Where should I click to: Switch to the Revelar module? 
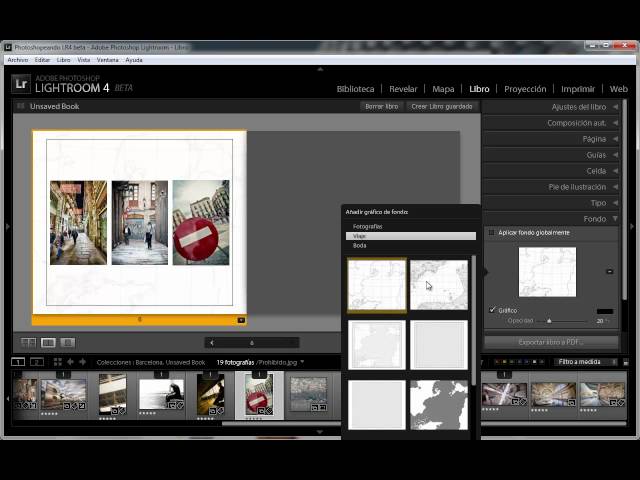[x=403, y=89]
